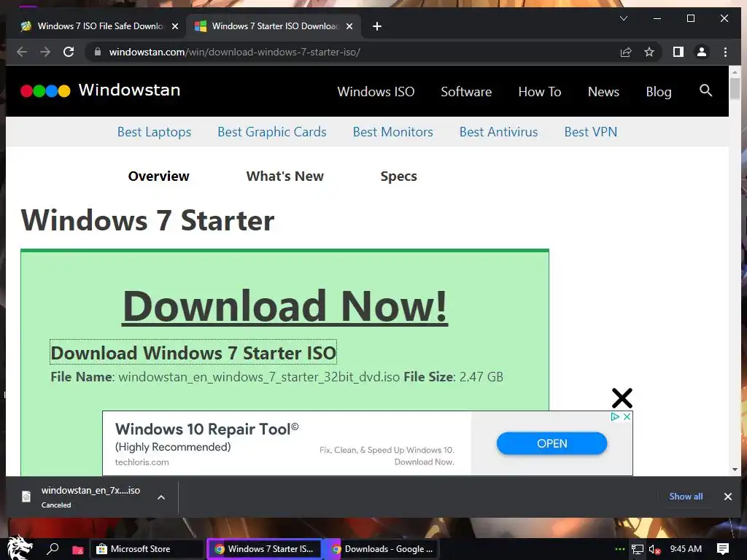Open the tab search dropdown arrow

pos(624,18)
